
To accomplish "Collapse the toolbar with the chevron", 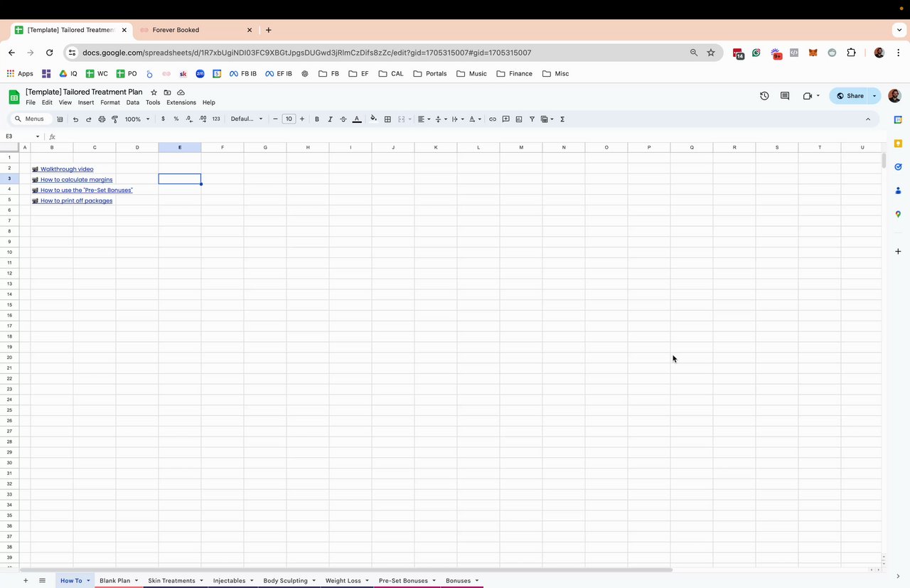I will 868,119.
